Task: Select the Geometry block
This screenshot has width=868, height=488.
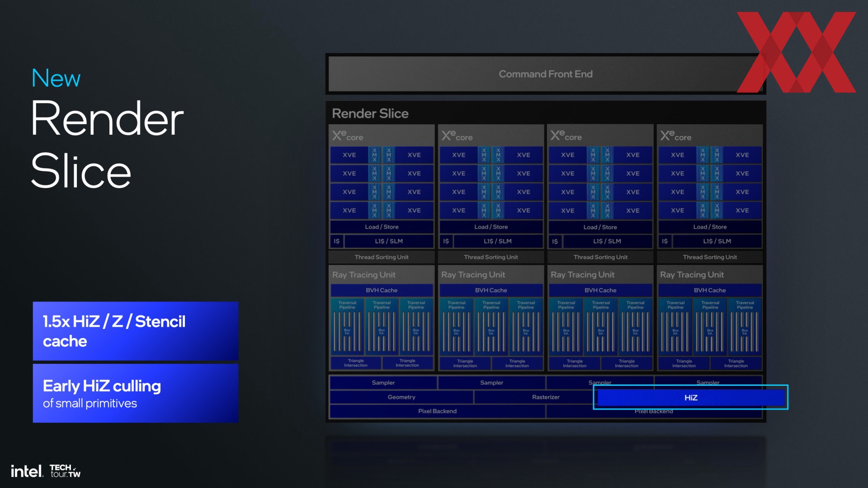Action: coord(401,397)
